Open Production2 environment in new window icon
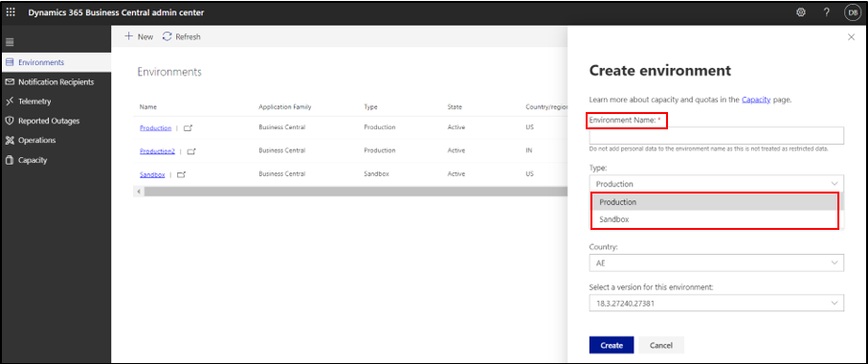 click(x=191, y=151)
